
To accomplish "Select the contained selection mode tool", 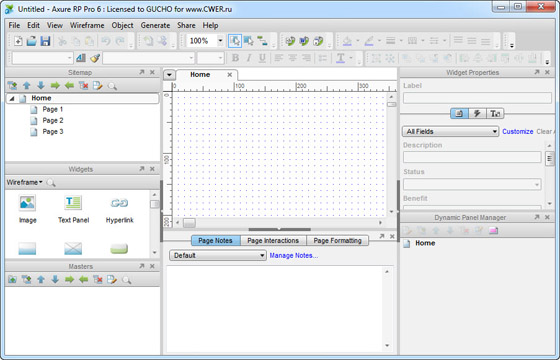I will [x=249, y=41].
